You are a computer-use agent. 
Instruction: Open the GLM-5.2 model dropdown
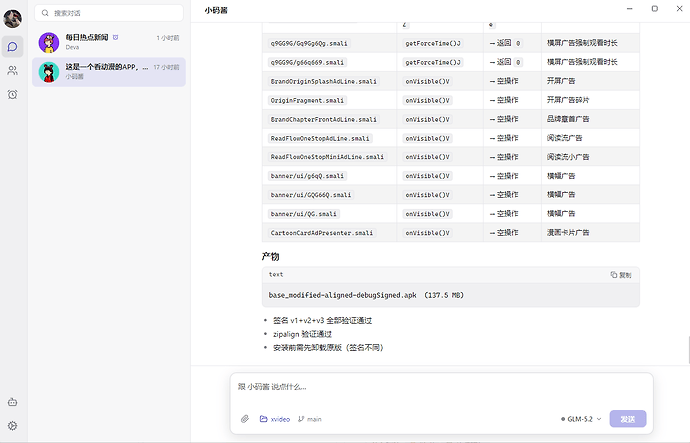pos(581,419)
